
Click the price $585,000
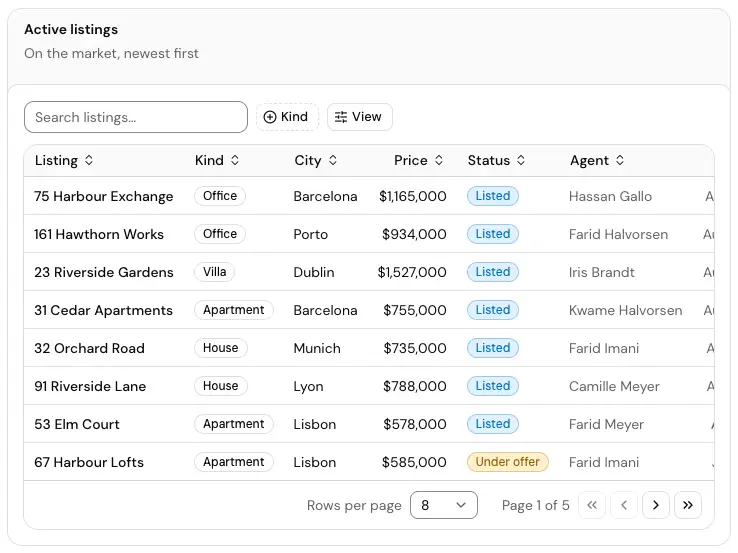tap(414, 462)
